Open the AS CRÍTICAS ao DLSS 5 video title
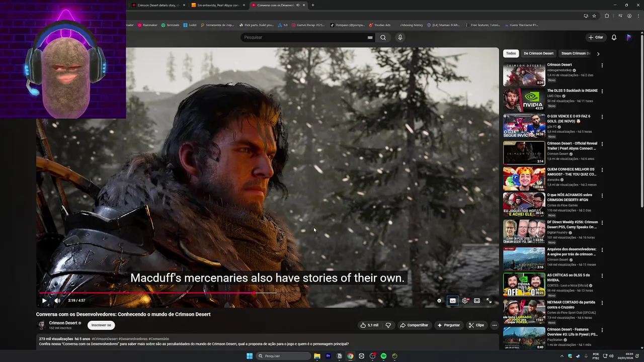The height and width of the screenshot is (362, 644). 569,278
